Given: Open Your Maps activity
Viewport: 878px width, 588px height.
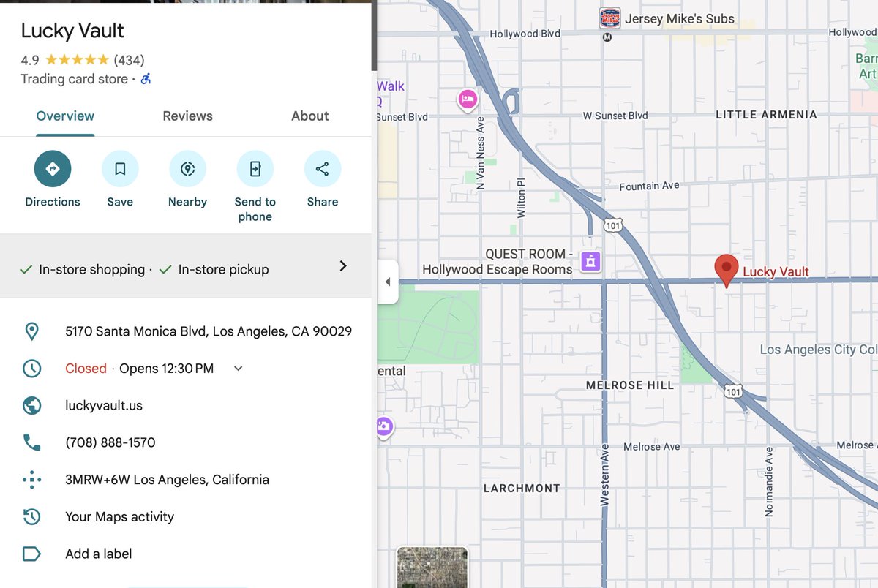Looking at the screenshot, I should [119, 517].
